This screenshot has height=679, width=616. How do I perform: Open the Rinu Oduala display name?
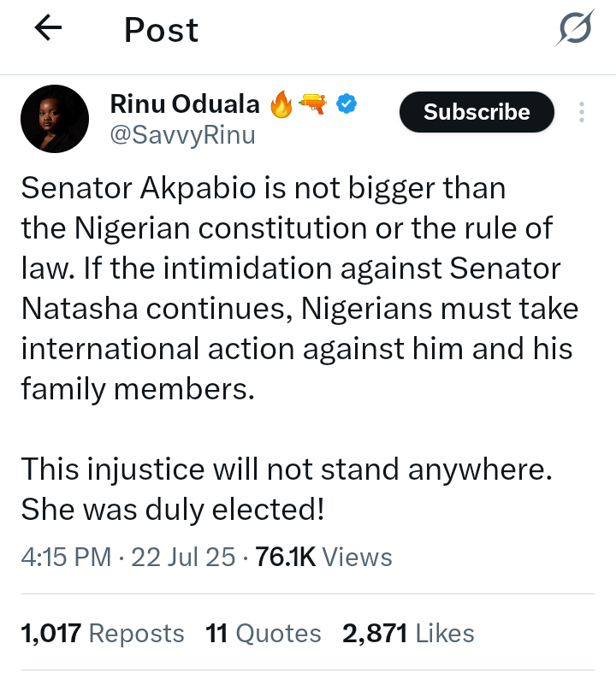[x=184, y=104]
